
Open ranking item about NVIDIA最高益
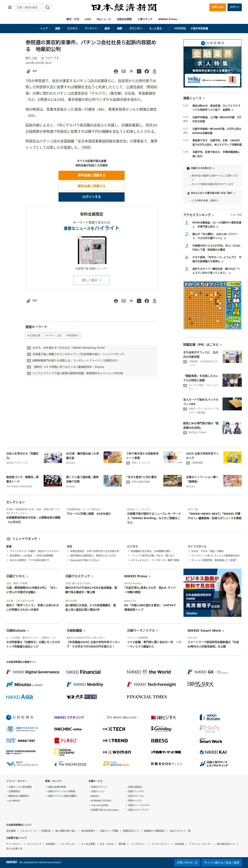(x=217, y=224)
